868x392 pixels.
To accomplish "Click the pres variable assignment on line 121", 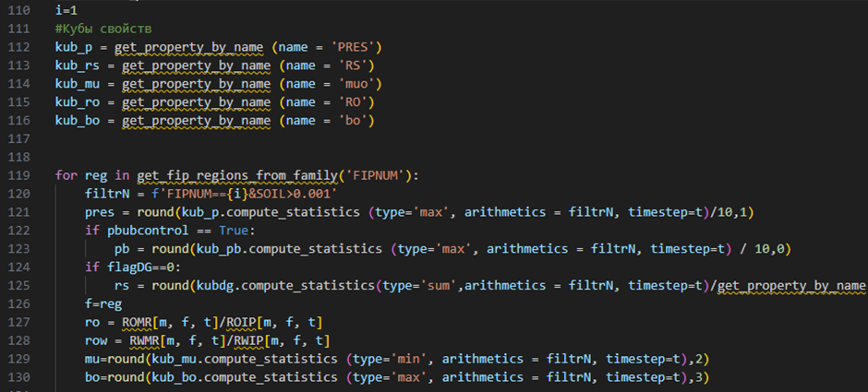I will point(99,211).
